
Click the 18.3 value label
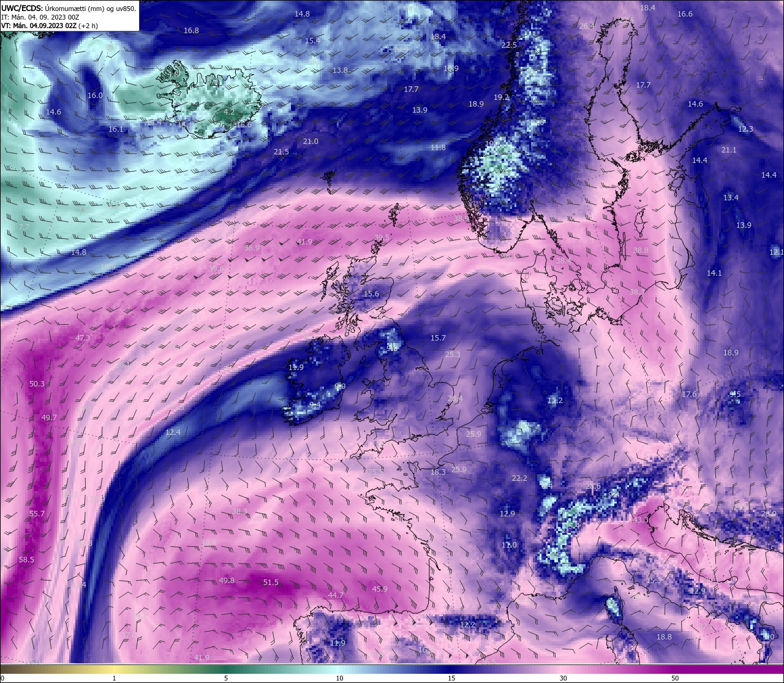438,472
